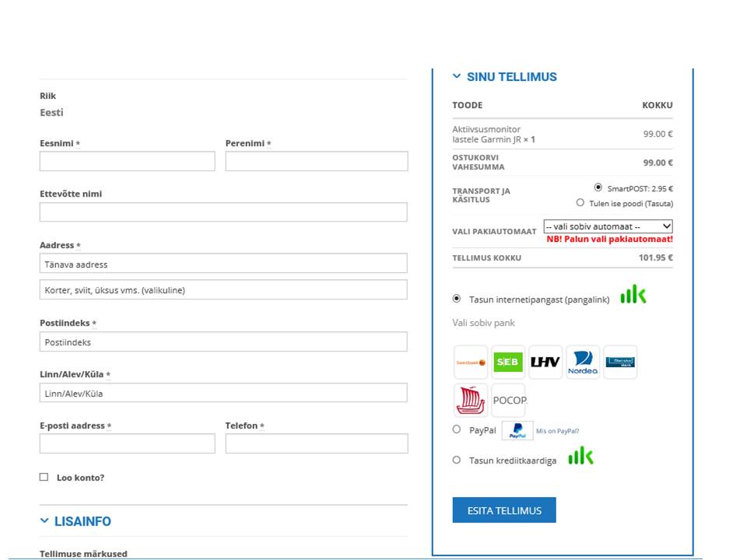This screenshot has height=560, width=747.
Task: Collapse the 'Sinu tellimus' section
Action: click(457, 77)
